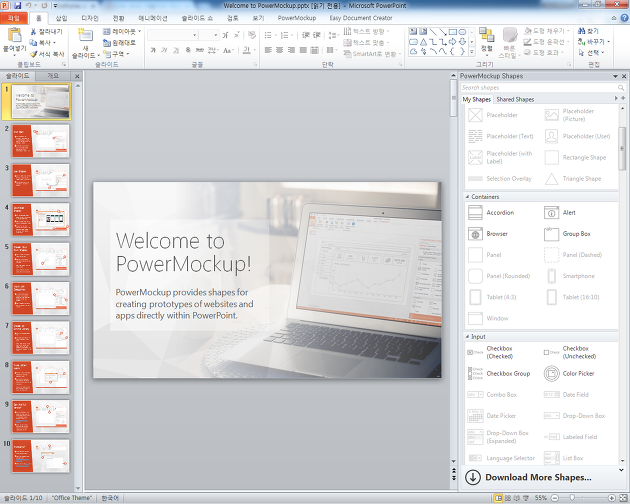630x504 pixels.
Task: Open PowerMockup Shapes pane options arrow
Action: 615,76
